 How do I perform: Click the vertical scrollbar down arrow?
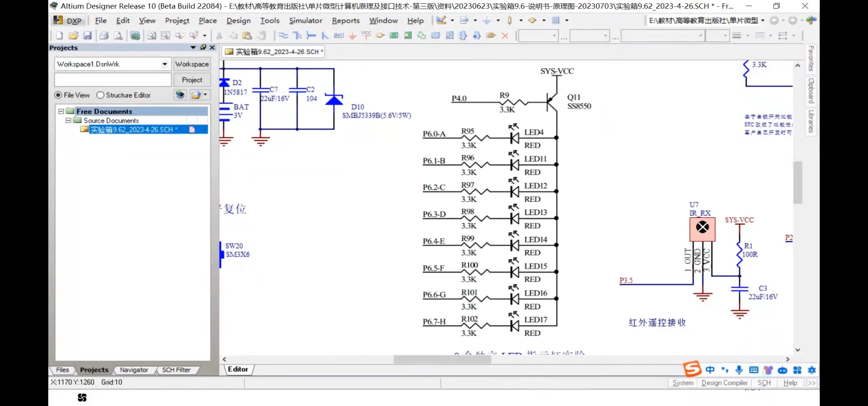(797, 350)
